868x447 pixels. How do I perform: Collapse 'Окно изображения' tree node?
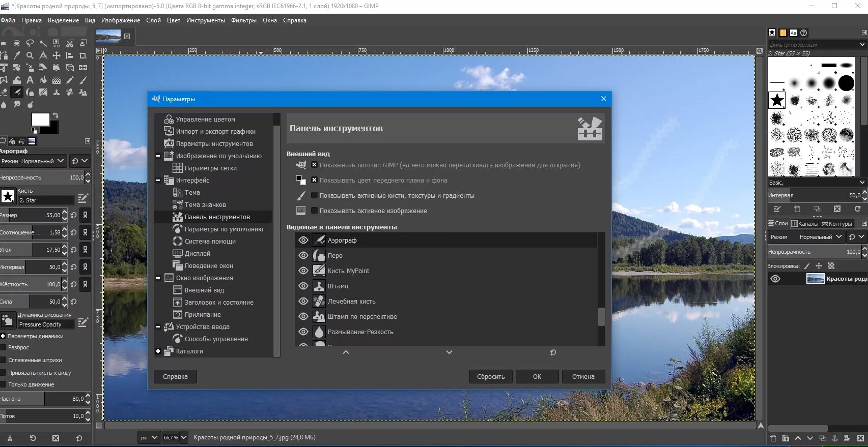point(158,278)
